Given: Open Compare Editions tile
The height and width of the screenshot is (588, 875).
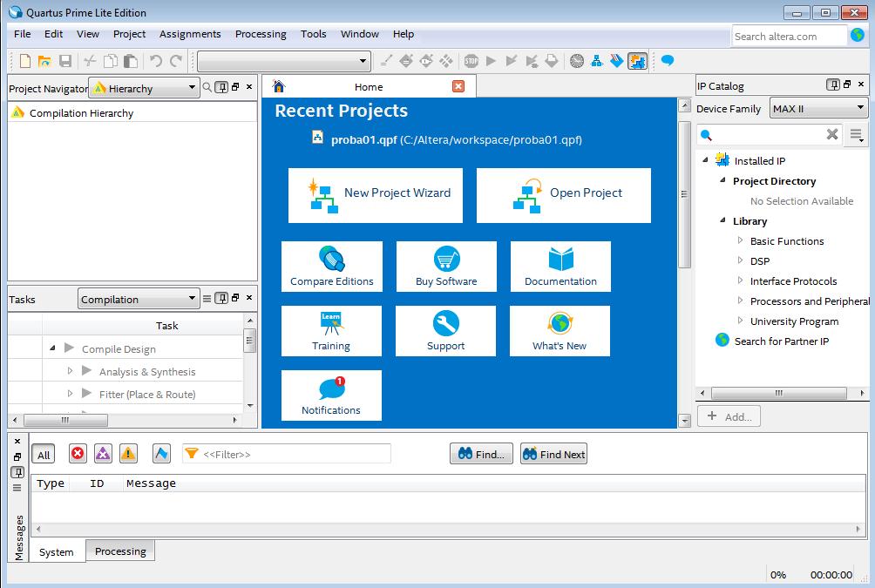Looking at the screenshot, I should coord(332,267).
